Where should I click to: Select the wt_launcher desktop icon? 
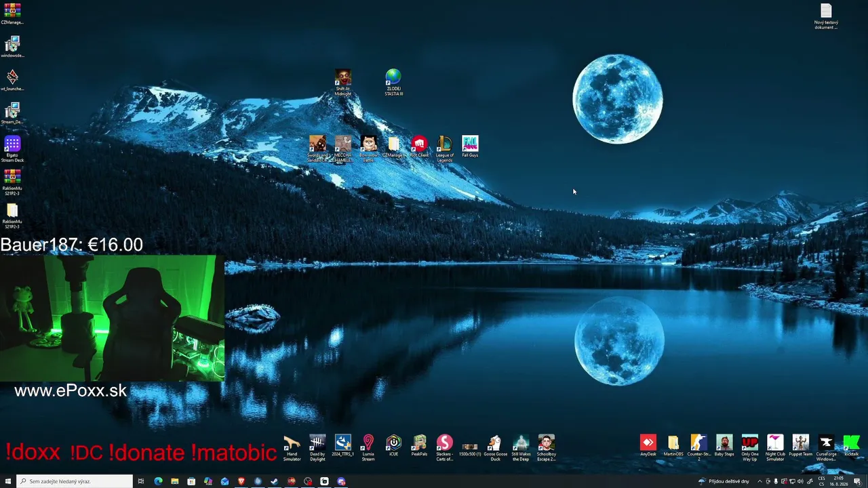tap(12, 80)
